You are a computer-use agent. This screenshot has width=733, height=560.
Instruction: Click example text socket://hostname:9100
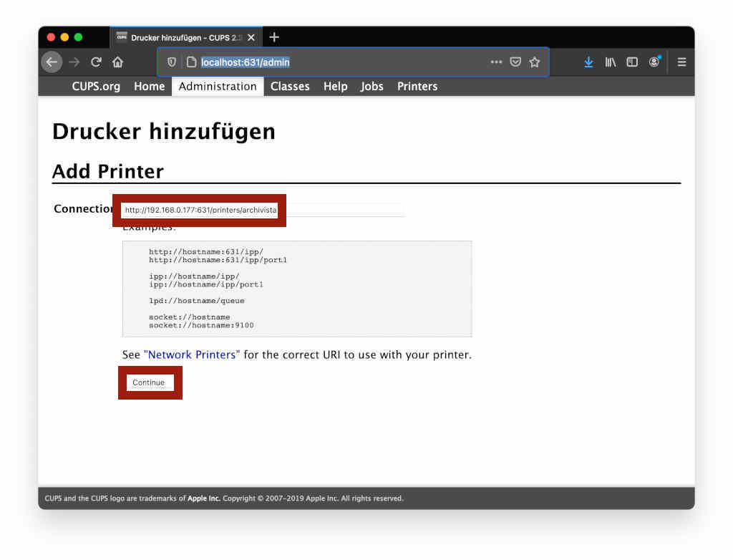(x=201, y=325)
